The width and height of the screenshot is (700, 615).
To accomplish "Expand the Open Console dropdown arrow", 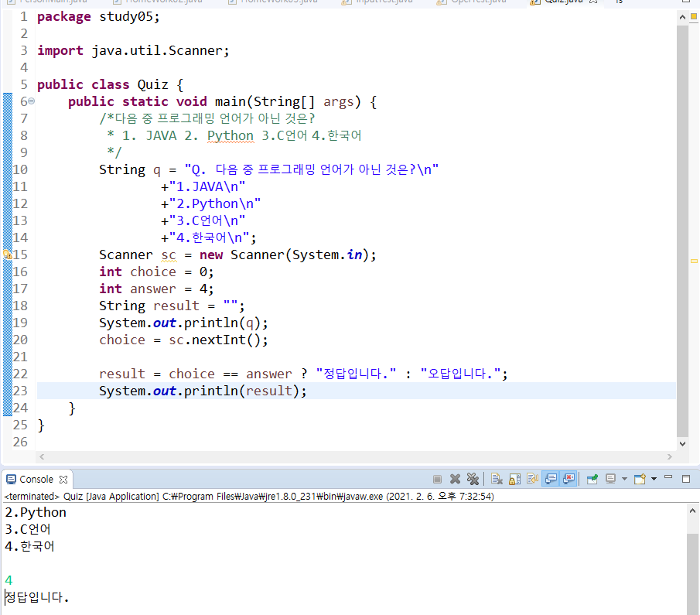I will click(654, 479).
